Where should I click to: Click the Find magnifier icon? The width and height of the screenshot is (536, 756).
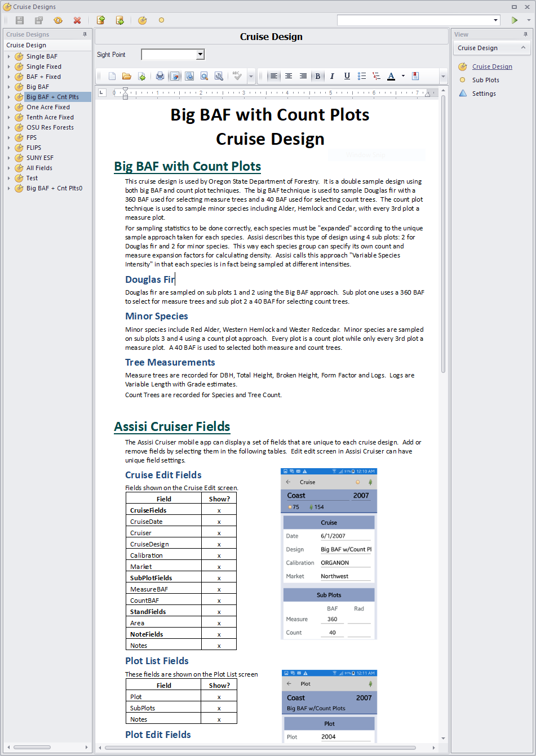[204, 76]
